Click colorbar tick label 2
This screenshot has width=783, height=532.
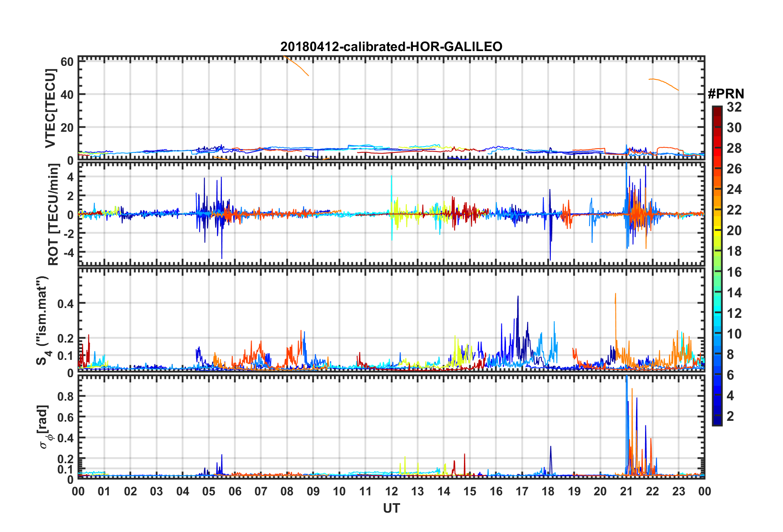click(730, 416)
